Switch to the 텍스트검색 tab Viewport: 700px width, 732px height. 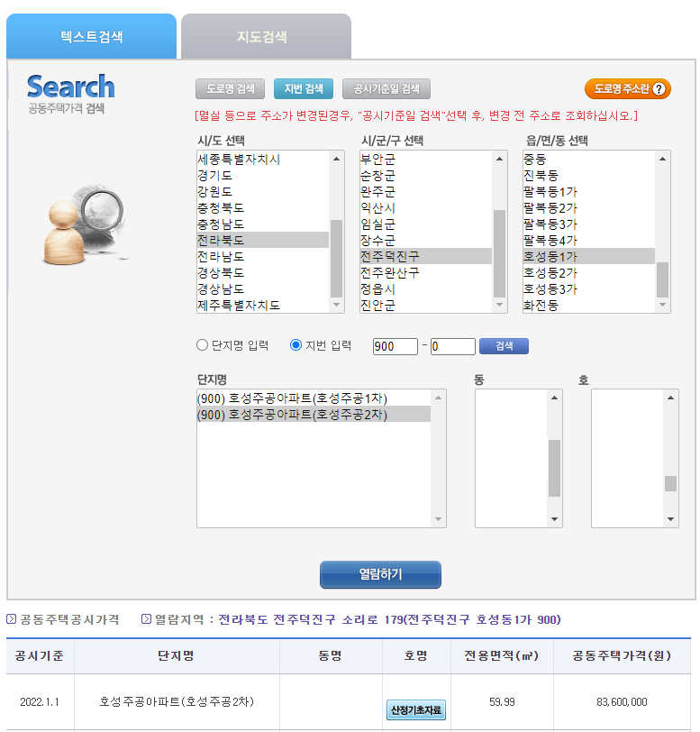coord(92,36)
